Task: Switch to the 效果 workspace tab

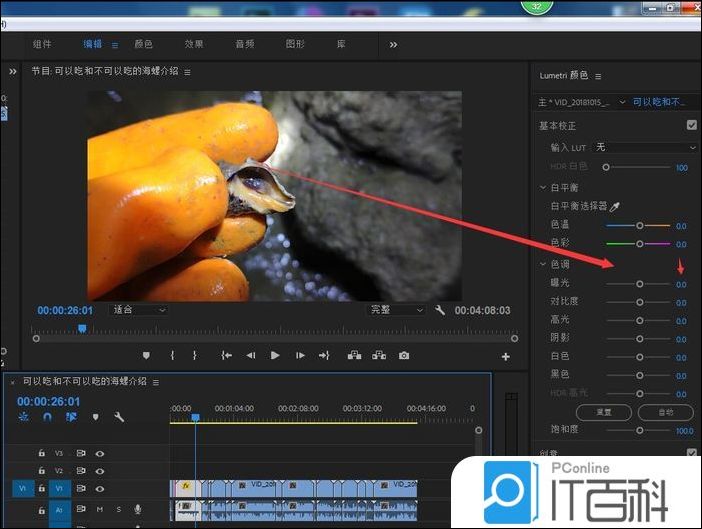Action: pos(194,44)
